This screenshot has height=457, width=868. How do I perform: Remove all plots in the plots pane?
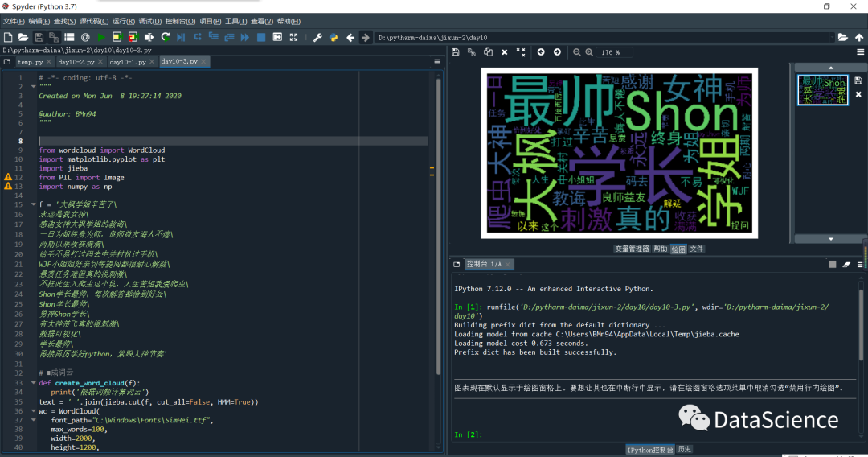tap(521, 52)
